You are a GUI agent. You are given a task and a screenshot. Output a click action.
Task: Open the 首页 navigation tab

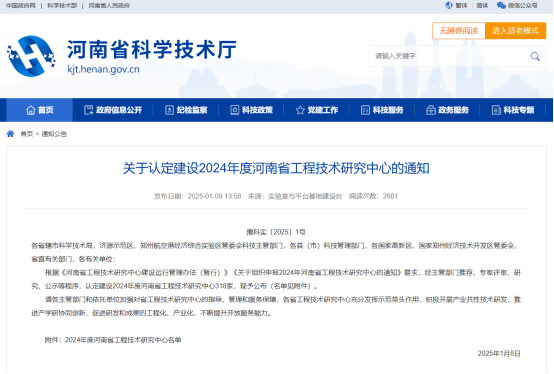pos(40,110)
